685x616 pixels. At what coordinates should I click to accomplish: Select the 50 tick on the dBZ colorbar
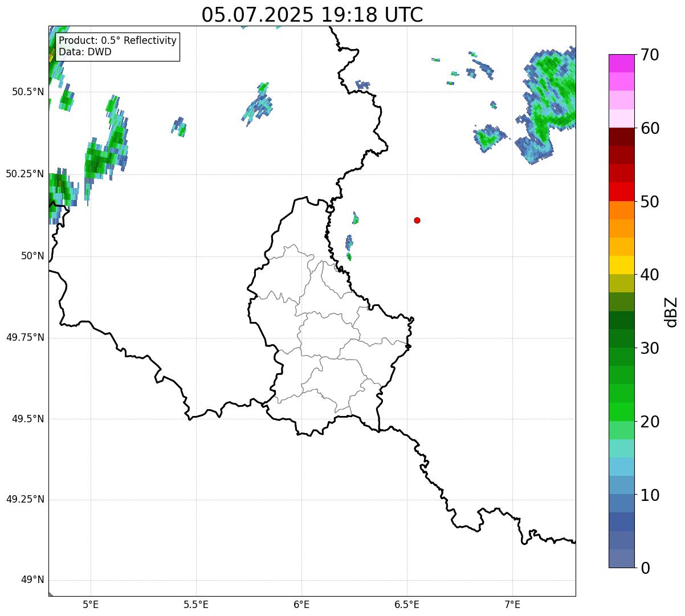click(650, 202)
